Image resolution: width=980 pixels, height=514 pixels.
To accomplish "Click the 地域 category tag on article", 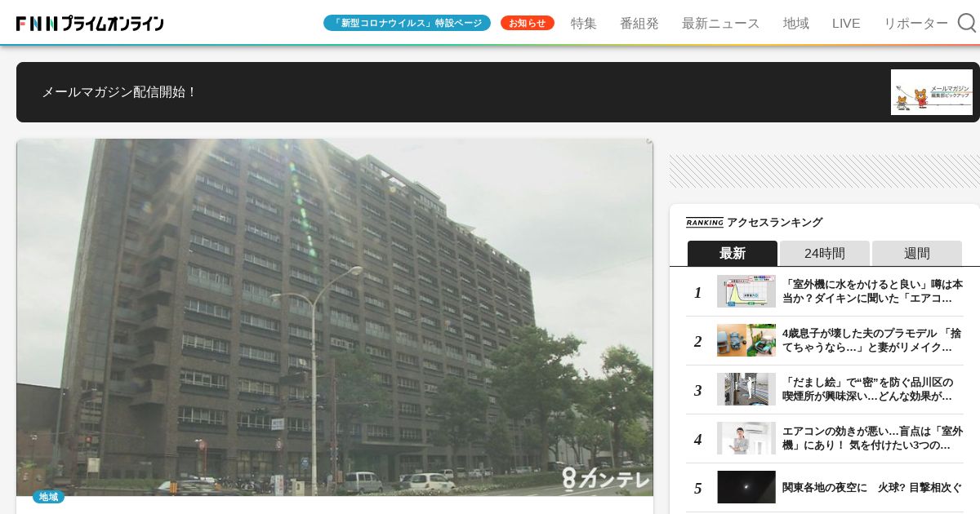I will pyautogui.click(x=48, y=496).
